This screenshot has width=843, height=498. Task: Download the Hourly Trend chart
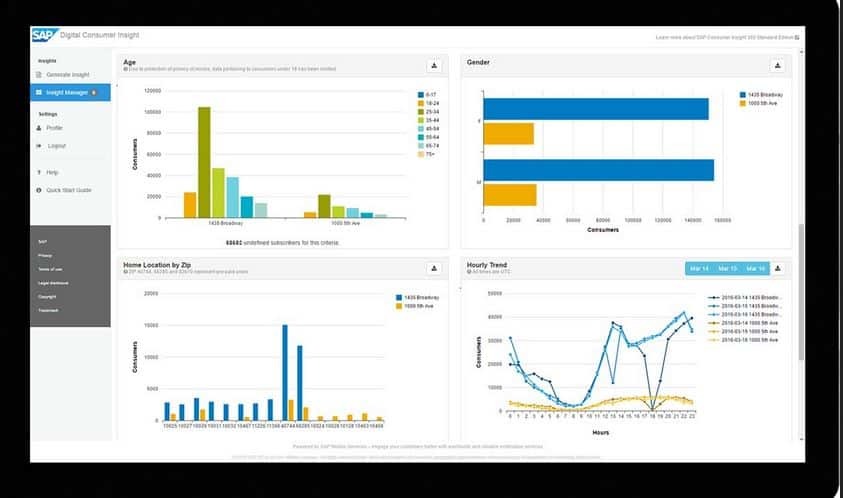point(778,268)
